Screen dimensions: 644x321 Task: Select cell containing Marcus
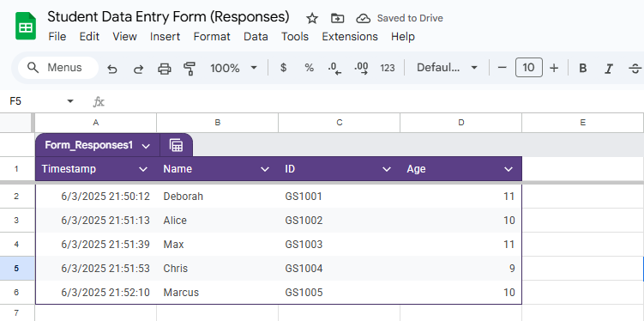click(x=217, y=292)
